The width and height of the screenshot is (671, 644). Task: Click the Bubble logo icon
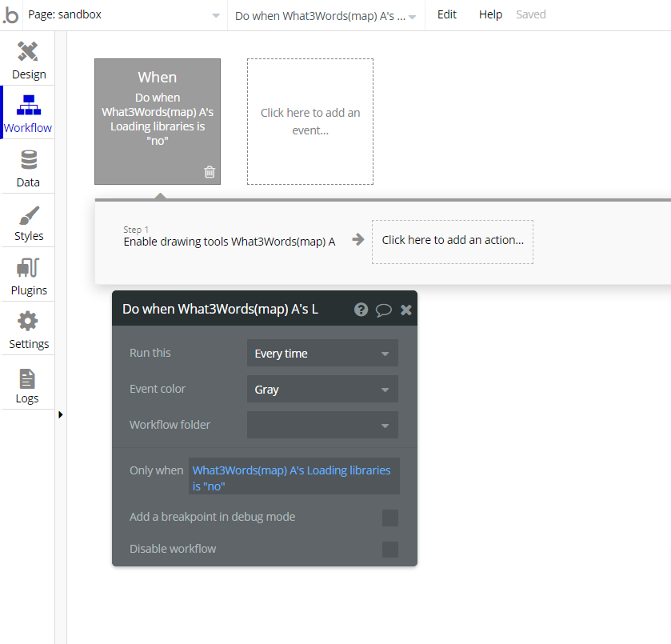pos(10,15)
